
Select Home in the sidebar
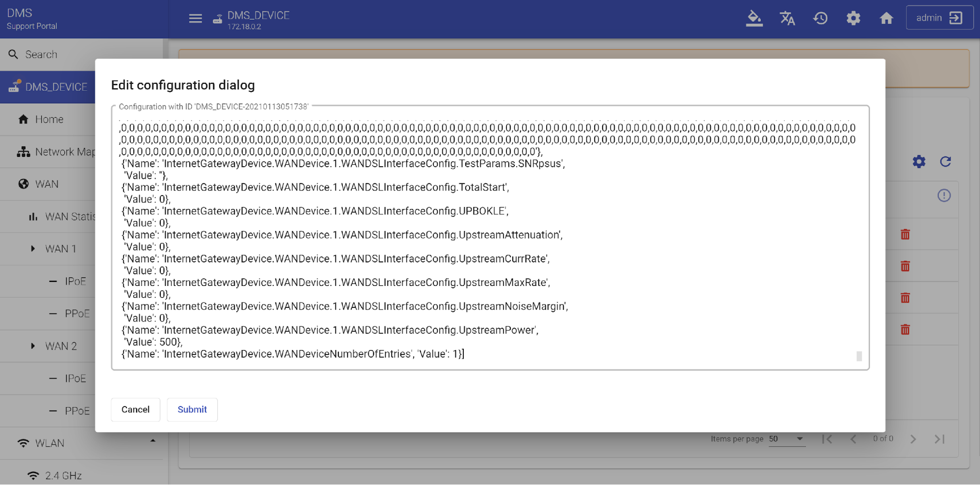[x=49, y=119]
